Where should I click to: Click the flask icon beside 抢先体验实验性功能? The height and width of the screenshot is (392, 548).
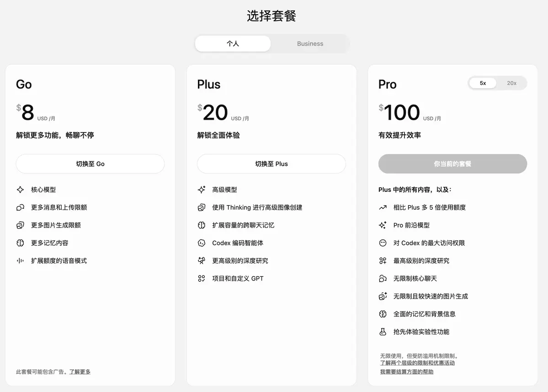(x=383, y=332)
